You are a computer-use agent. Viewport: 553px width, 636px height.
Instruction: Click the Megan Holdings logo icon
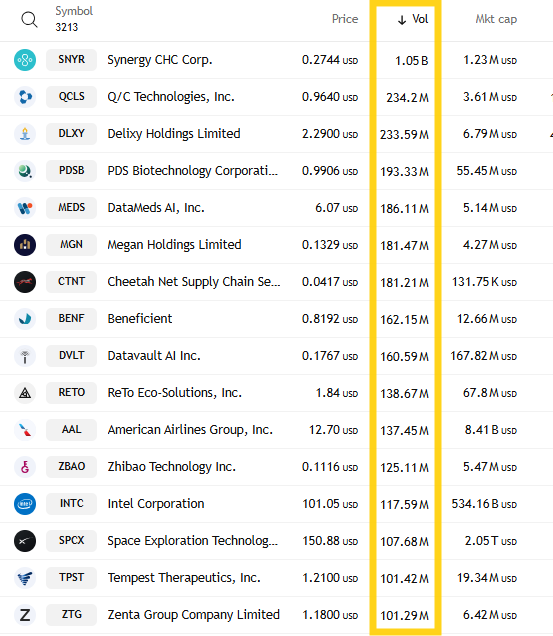tap(25, 245)
